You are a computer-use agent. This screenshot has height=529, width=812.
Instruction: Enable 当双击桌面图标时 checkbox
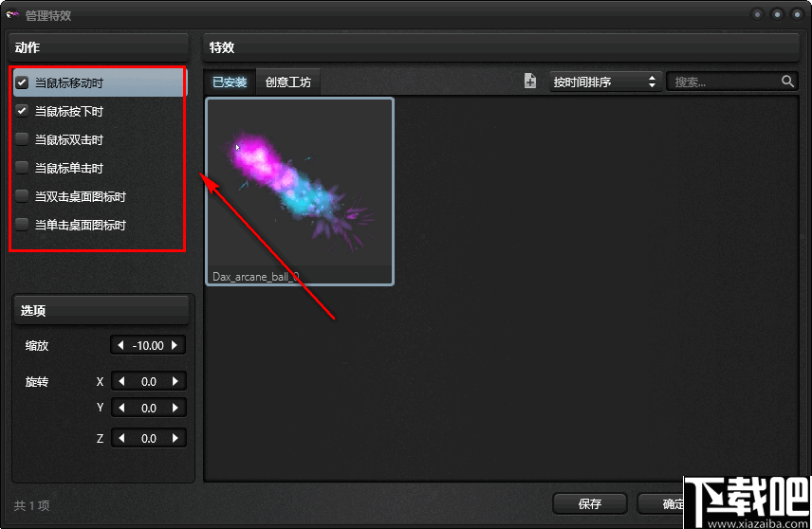[x=22, y=196]
